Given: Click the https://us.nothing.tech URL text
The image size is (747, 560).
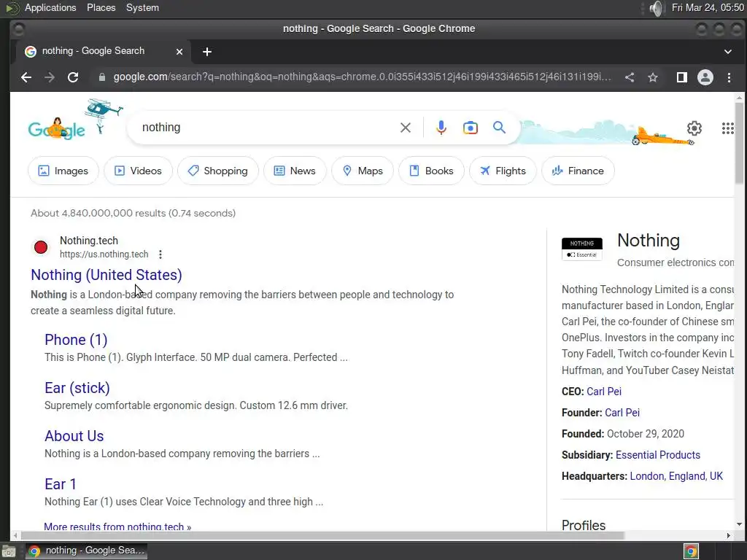Looking at the screenshot, I should pos(104,254).
